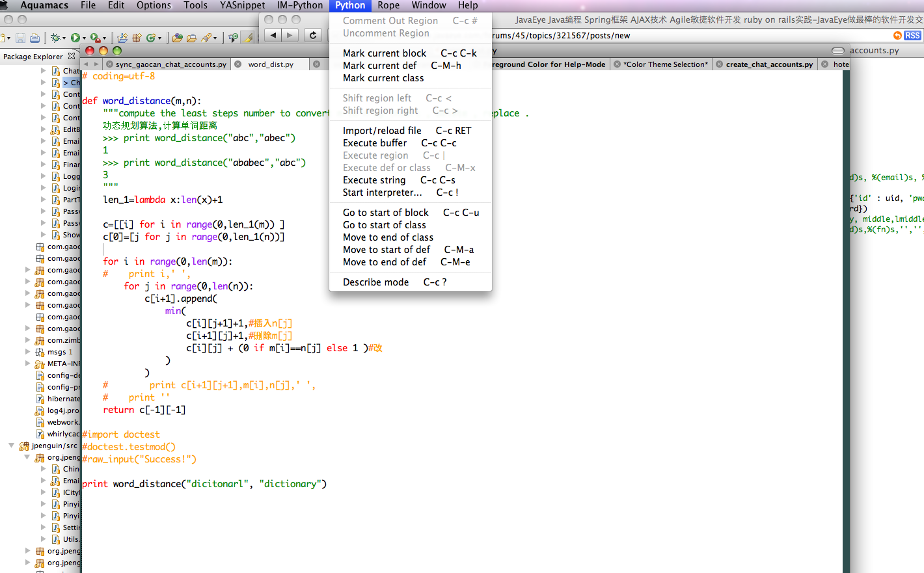The width and height of the screenshot is (924, 573).
Task: Click the green Run button icon
Action: [75, 38]
